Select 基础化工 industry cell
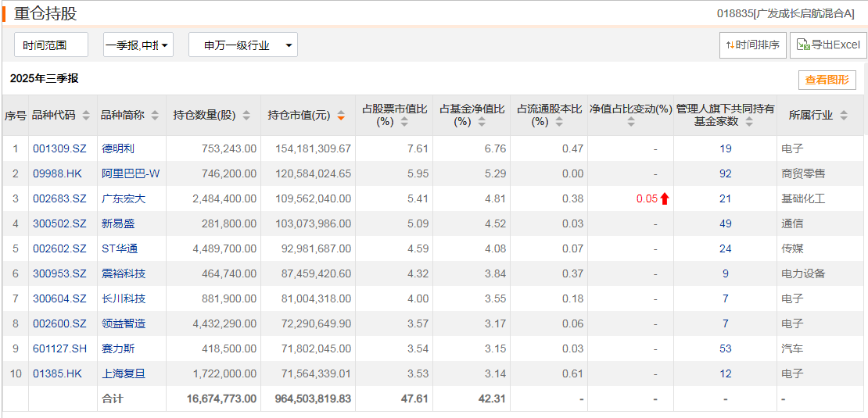This screenshot has width=868, height=418. click(802, 199)
